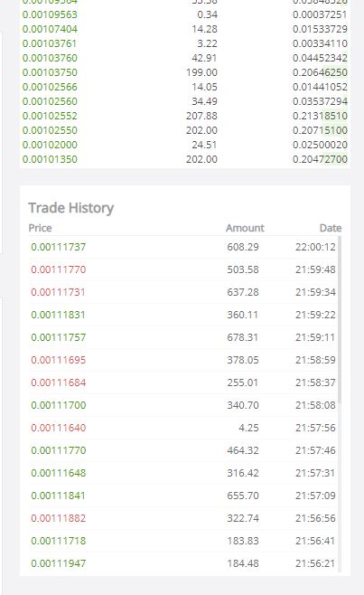Click the Amount column header

(x=245, y=228)
